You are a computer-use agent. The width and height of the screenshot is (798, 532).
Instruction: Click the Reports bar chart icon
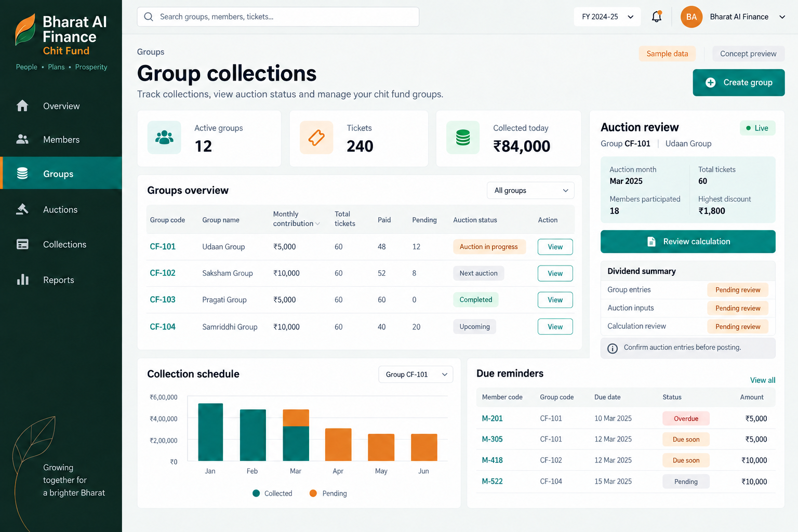22,280
